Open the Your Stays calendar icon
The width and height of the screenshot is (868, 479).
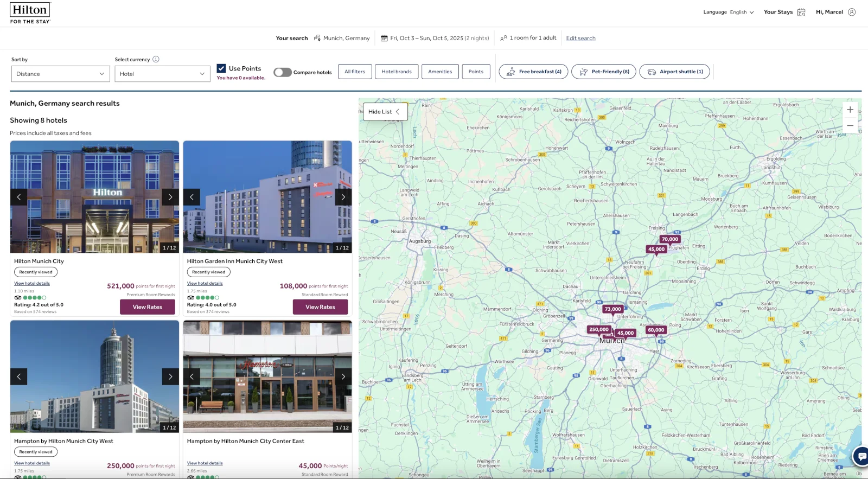click(801, 12)
